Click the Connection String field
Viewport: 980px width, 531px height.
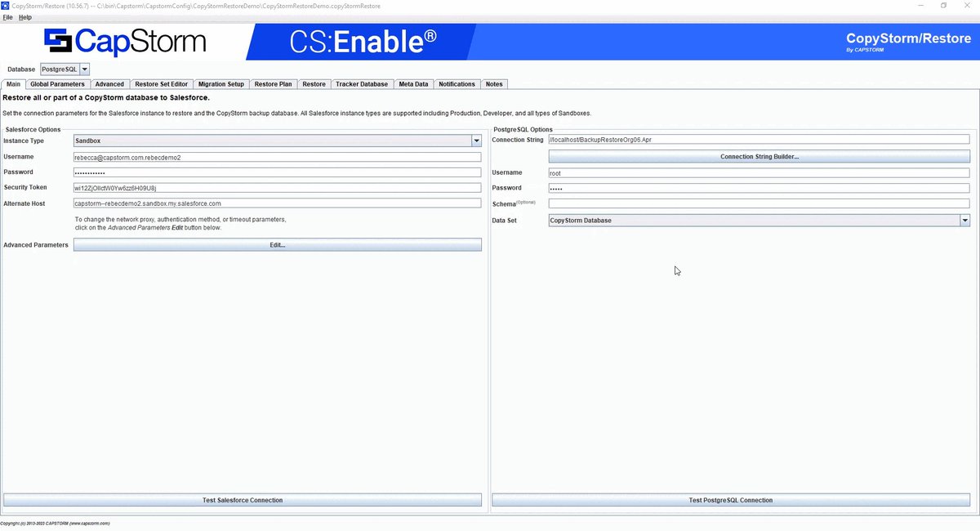[x=759, y=140]
